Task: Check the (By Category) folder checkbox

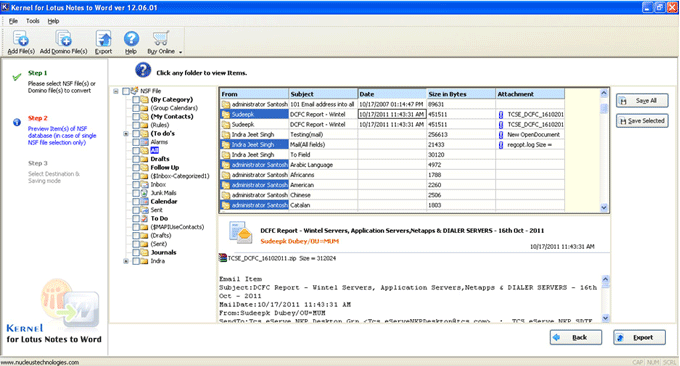Action: (x=136, y=100)
